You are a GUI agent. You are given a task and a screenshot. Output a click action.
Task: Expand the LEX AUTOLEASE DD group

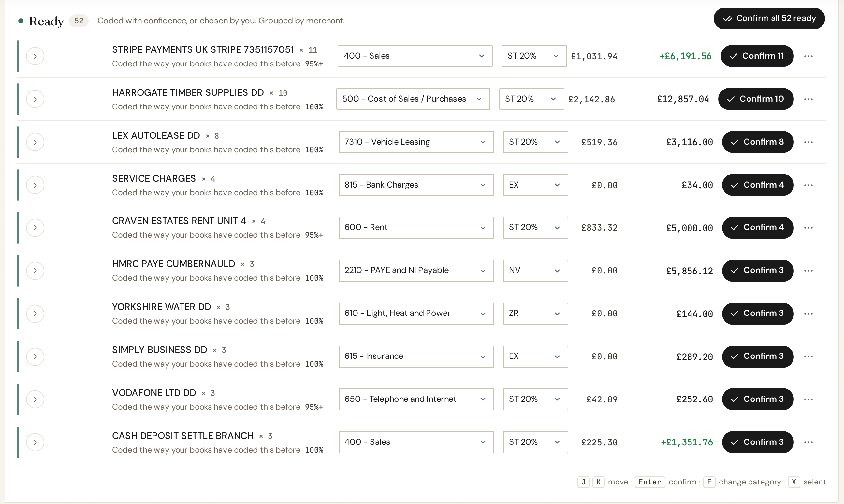(x=35, y=142)
